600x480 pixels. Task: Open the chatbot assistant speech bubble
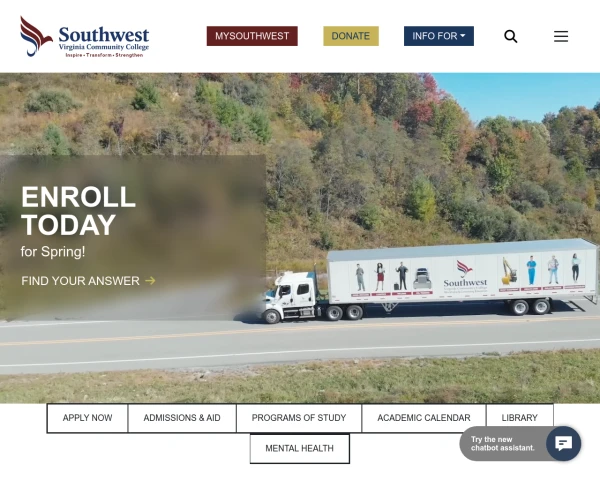(x=563, y=443)
